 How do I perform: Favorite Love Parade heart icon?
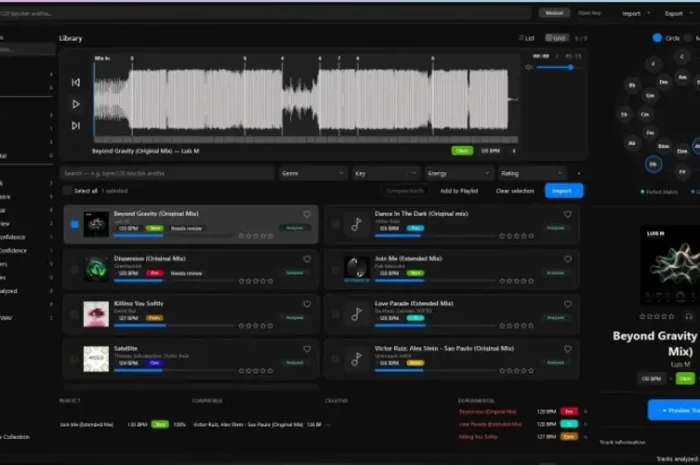click(x=568, y=304)
